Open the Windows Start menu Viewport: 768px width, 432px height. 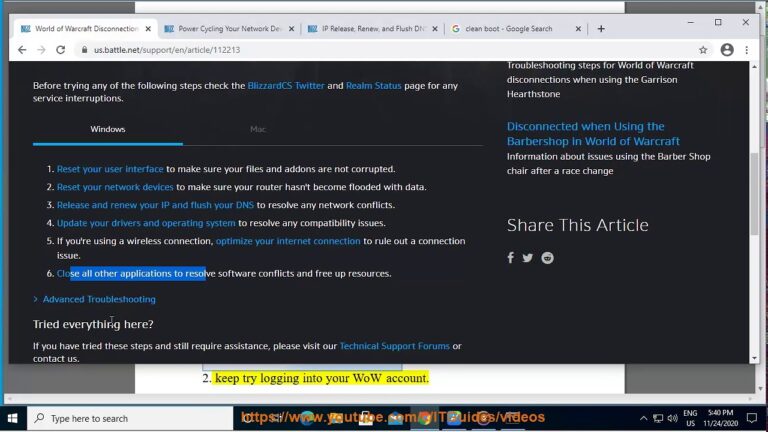pyautogui.click(x=13, y=418)
